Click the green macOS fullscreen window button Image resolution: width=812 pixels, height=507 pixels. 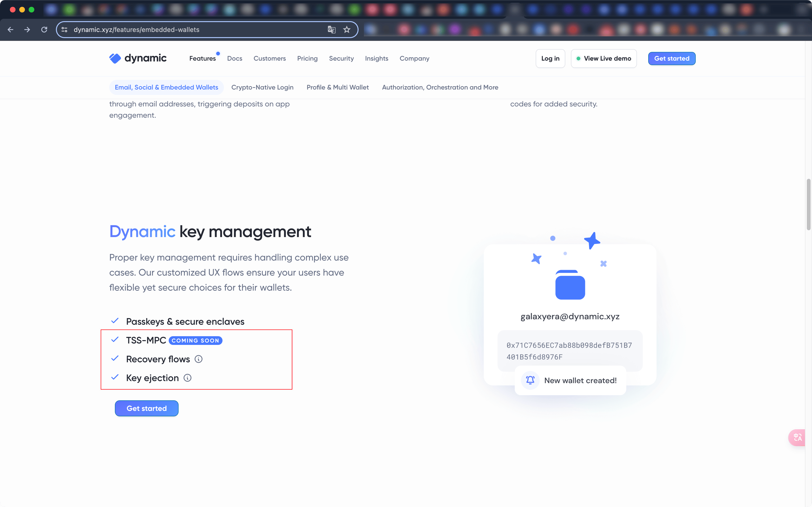(x=31, y=9)
